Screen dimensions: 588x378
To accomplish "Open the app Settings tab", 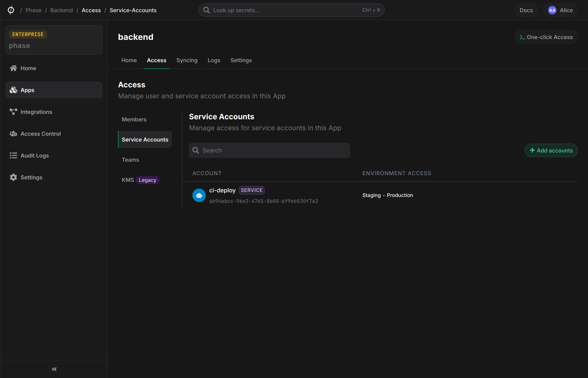I will (x=241, y=60).
